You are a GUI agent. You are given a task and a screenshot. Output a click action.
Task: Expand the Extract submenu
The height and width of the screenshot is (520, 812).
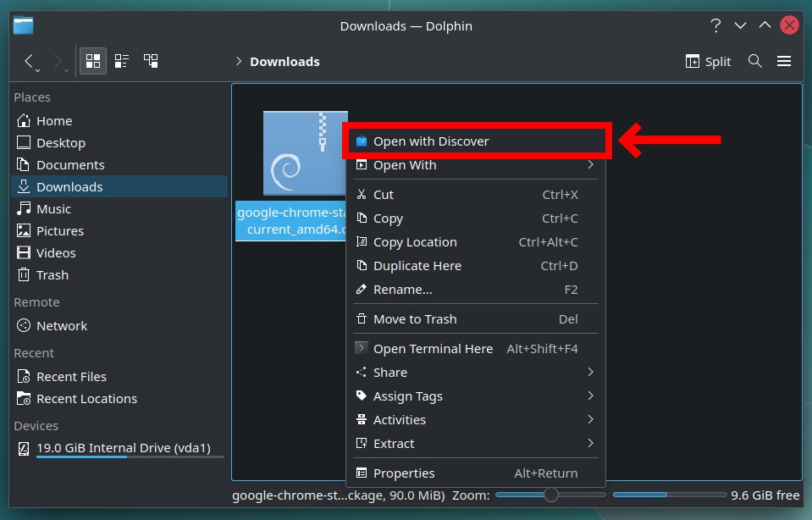[x=475, y=443]
